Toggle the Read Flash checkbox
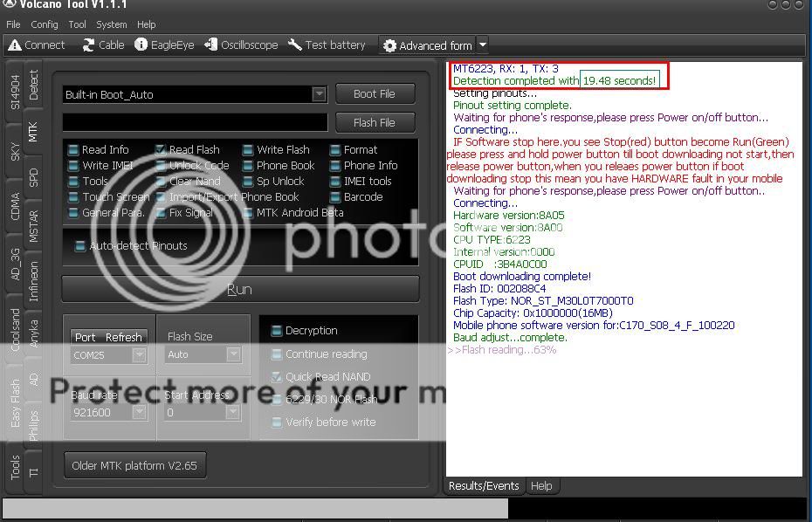Viewport: 812px width, 522px height. pos(161,150)
